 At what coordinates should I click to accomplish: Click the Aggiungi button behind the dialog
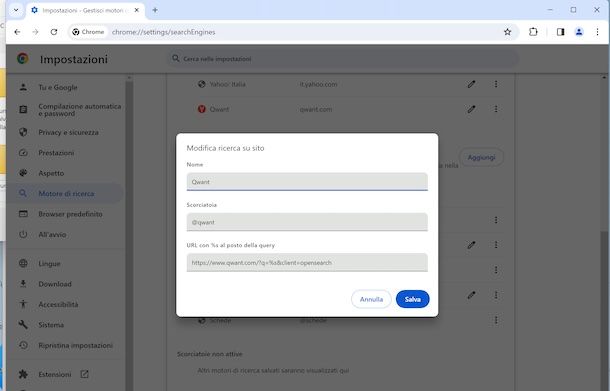[481, 157]
